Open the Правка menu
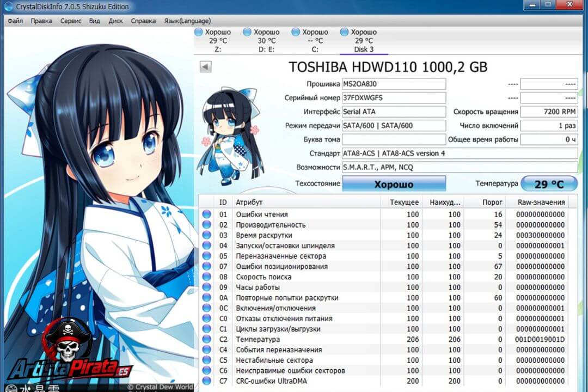This screenshot has height=392, width=588. click(x=41, y=21)
